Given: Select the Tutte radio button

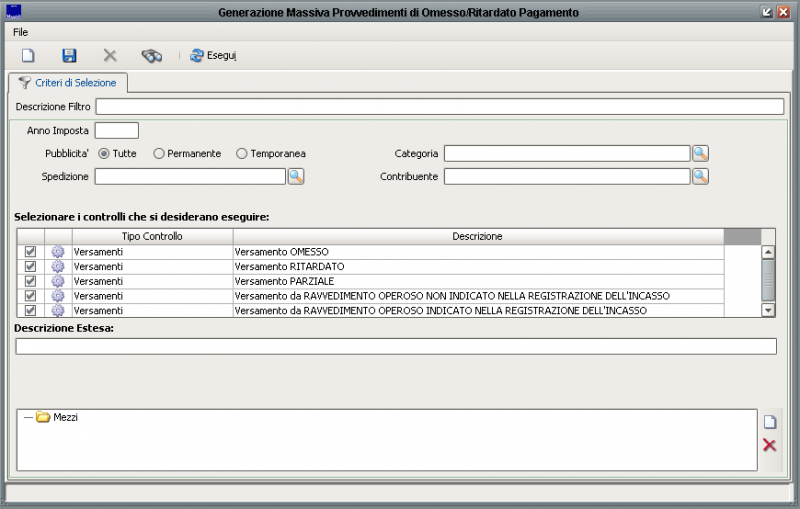Looking at the screenshot, I should click(x=104, y=154).
